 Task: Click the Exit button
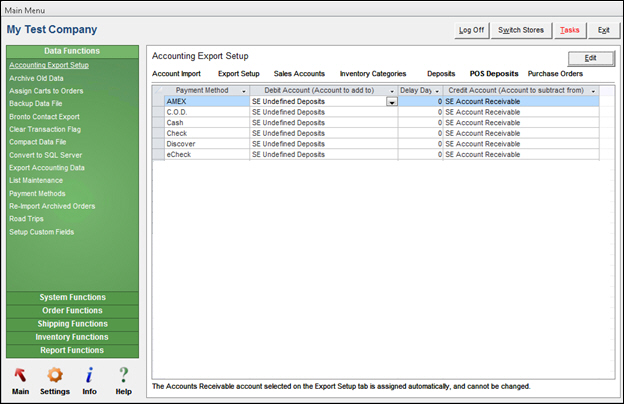pos(604,30)
